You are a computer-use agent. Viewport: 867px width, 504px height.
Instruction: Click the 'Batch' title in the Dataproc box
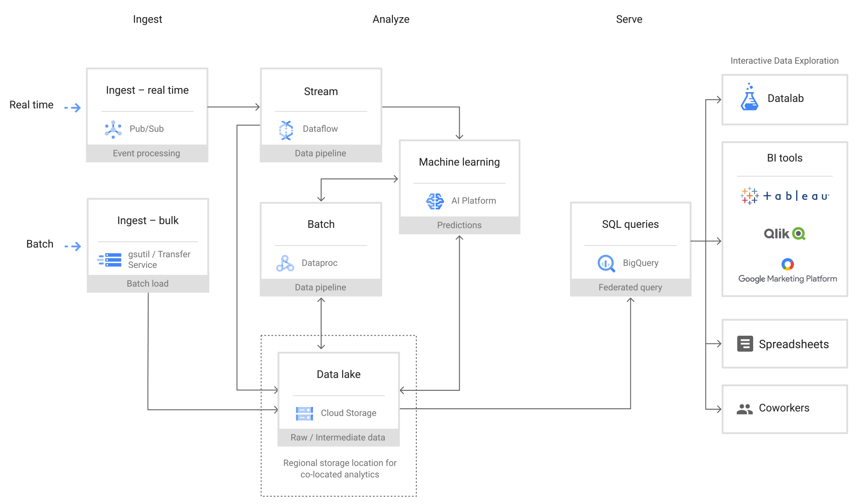tap(321, 224)
